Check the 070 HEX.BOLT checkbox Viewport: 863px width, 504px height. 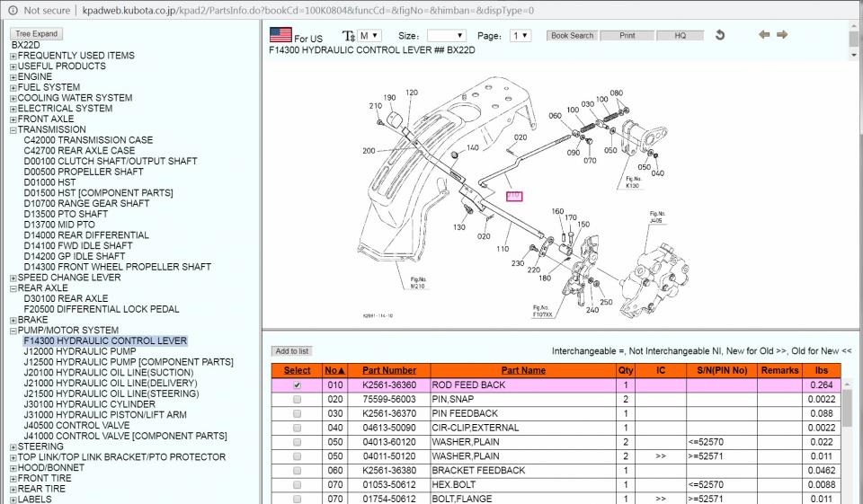[x=298, y=485]
